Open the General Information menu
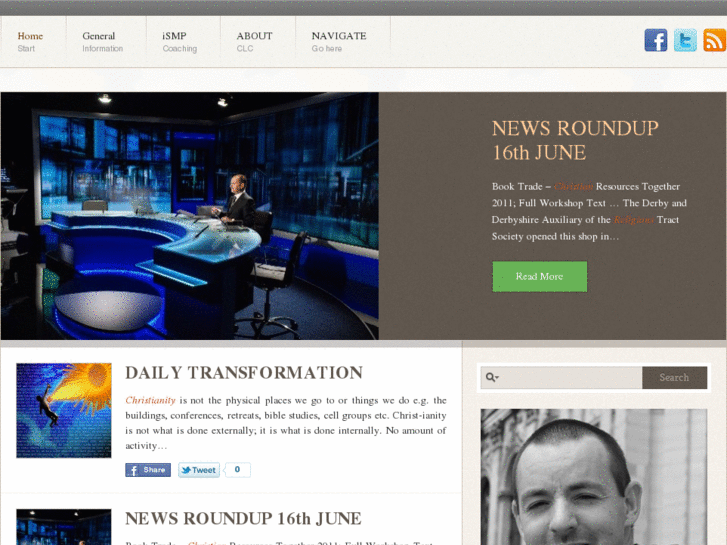Image resolution: width=727 pixels, height=545 pixels. pyautogui.click(x=102, y=42)
